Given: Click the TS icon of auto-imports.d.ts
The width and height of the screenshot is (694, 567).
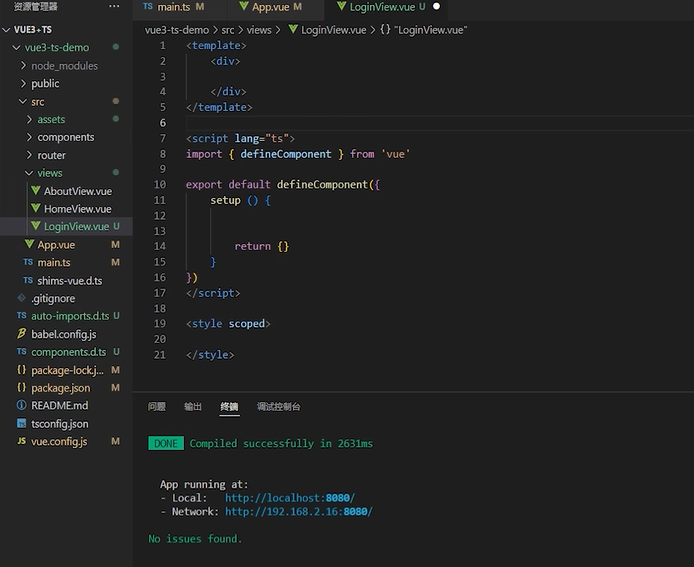Looking at the screenshot, I should click(x=21, y=316).
